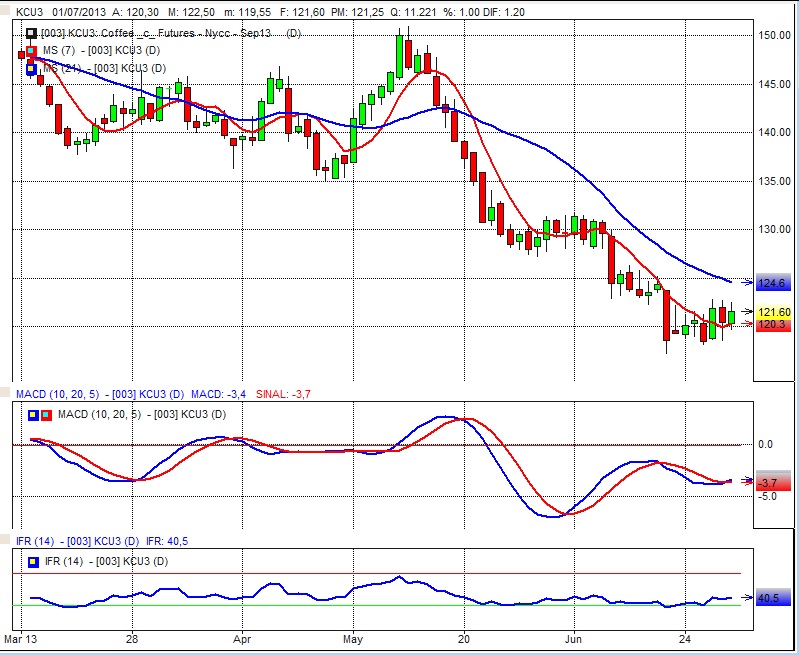Click the black KCU3 series legend square
The image size is (799, 655).
pos(32,34)
